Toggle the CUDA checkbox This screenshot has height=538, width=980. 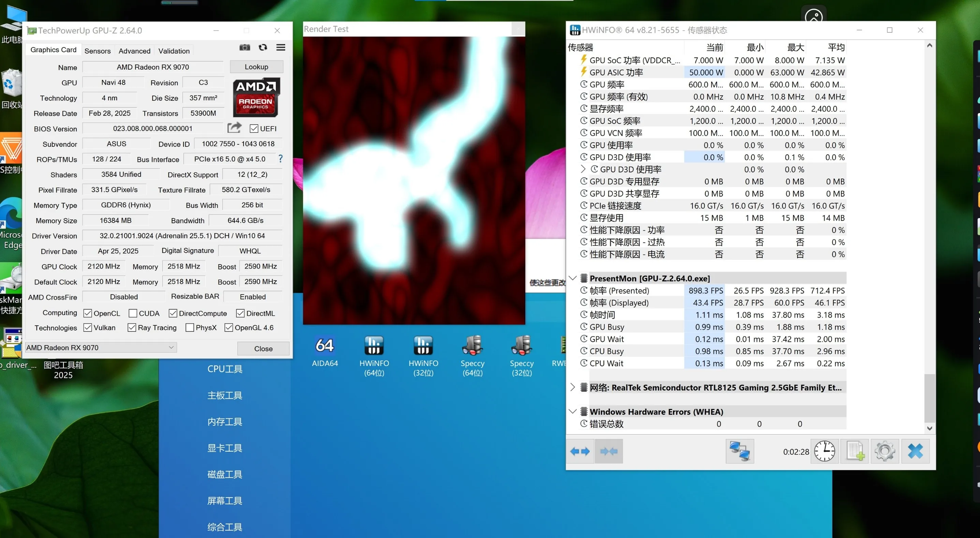(133, 314)
